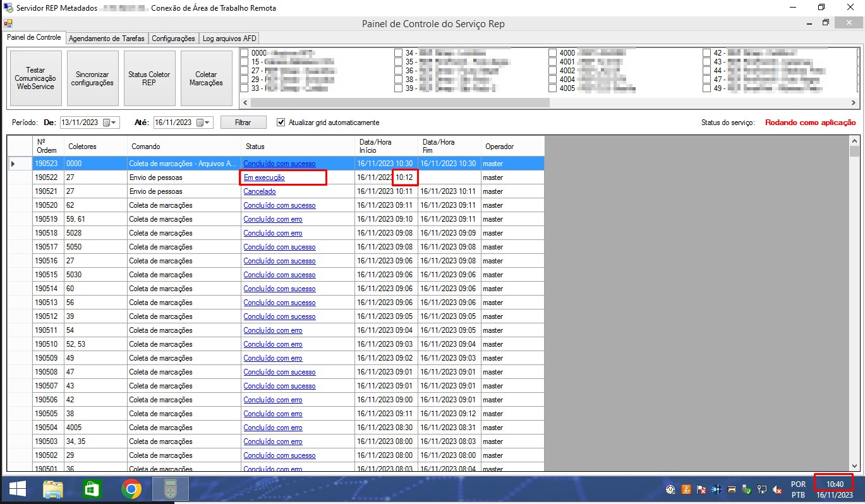Click the Nº Ordem column header
The width and height of the screenshot is (865, 504).
47,146
